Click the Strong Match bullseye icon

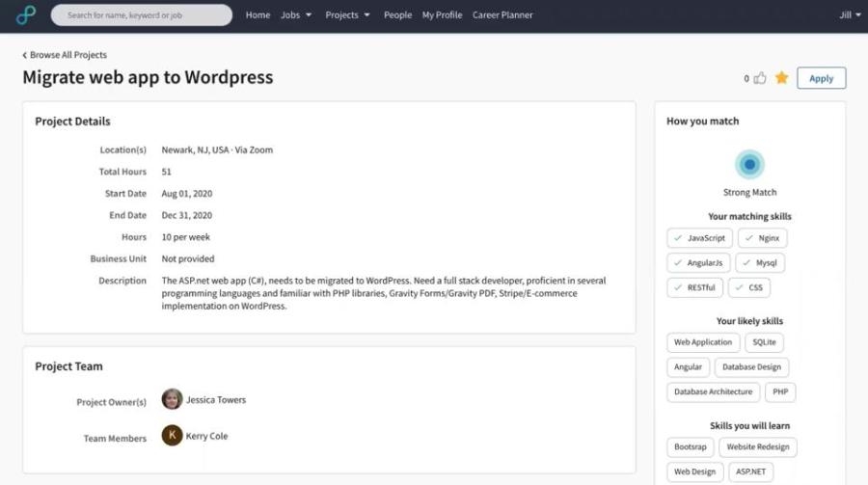pos(749,165)
